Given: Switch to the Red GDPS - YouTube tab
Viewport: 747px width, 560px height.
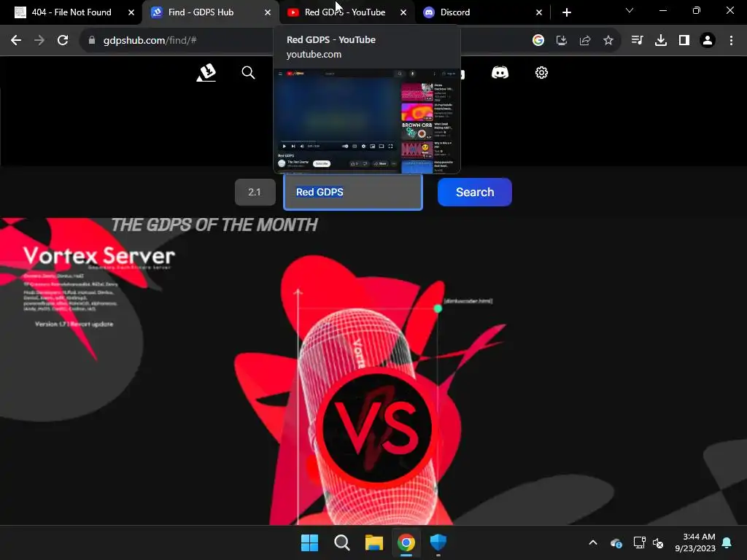Looking at the screenshot, I should [x=345, y=12].
